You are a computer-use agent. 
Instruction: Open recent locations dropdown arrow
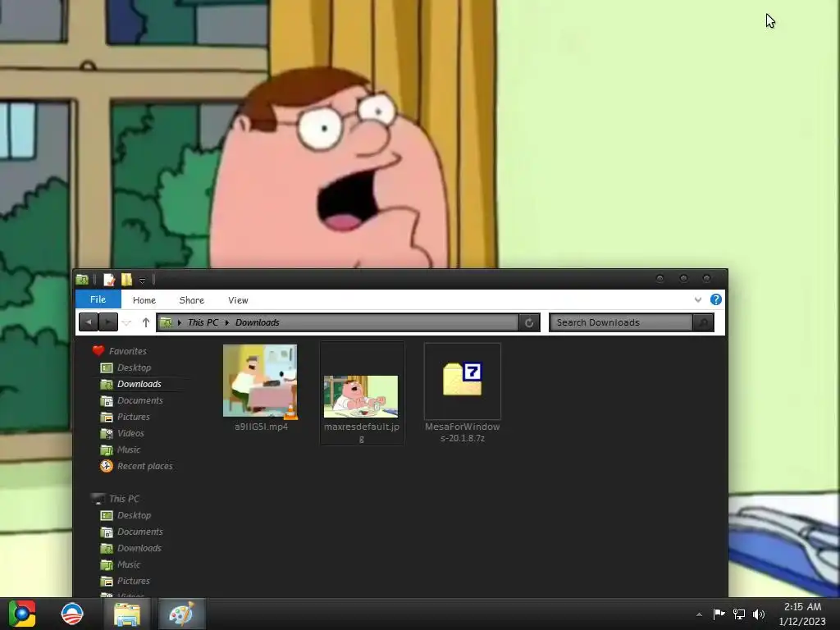[x=126, y=322]
